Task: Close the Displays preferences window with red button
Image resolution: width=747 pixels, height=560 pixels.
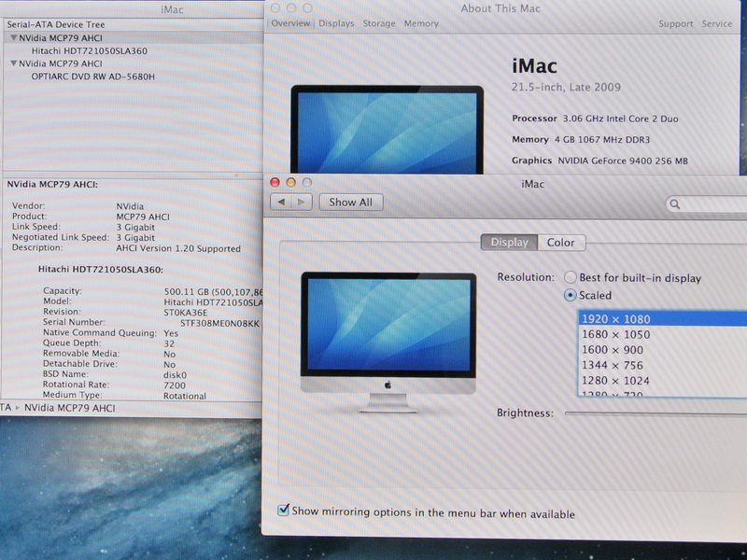Action: tap(275, 182)
